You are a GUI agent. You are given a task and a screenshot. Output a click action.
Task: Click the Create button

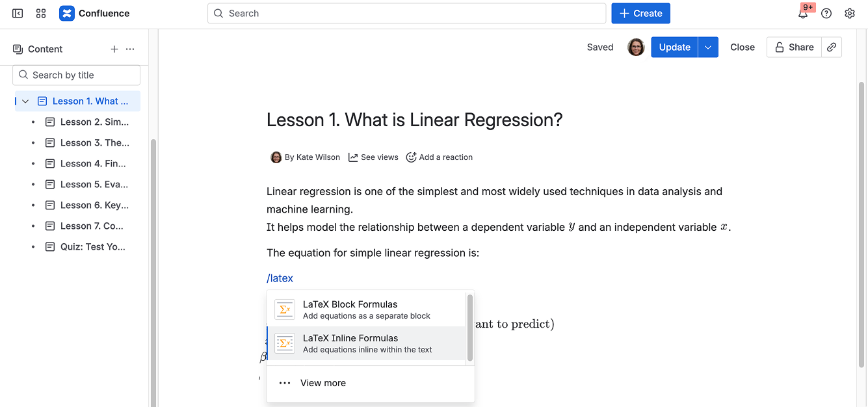pyautogui.click(x=640, y=14)
